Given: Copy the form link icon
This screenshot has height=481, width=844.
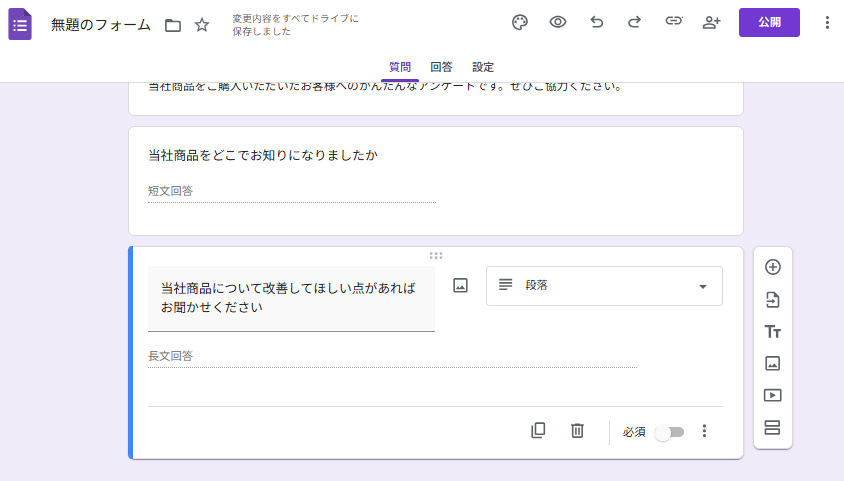Looking at the screenshot, I should click(673, 23).
